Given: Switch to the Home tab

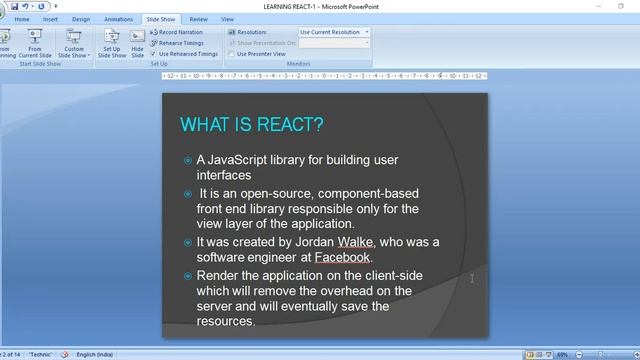Looking at the screenshot, I should coord(22,19).
